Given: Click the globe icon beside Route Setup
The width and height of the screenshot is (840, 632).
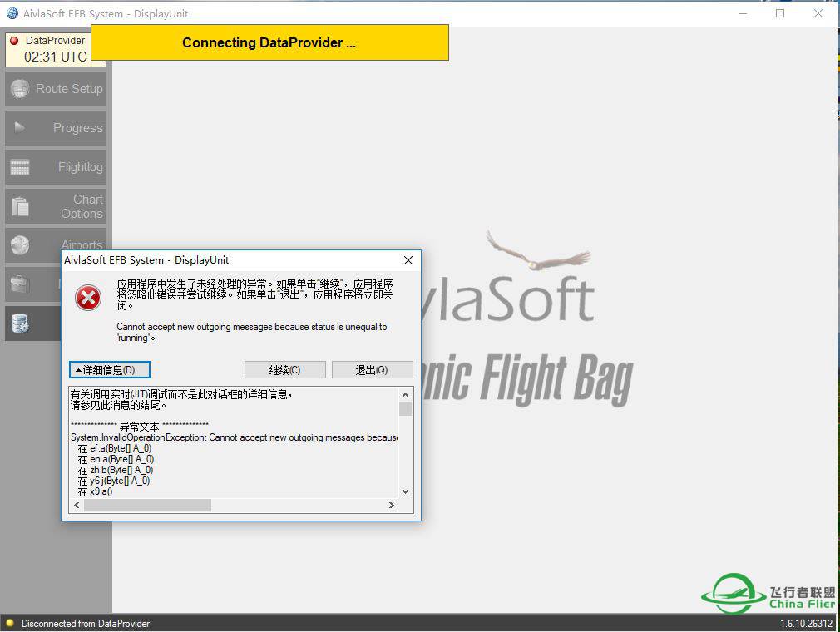Looking at the screenshot, I should coord(20,89).
